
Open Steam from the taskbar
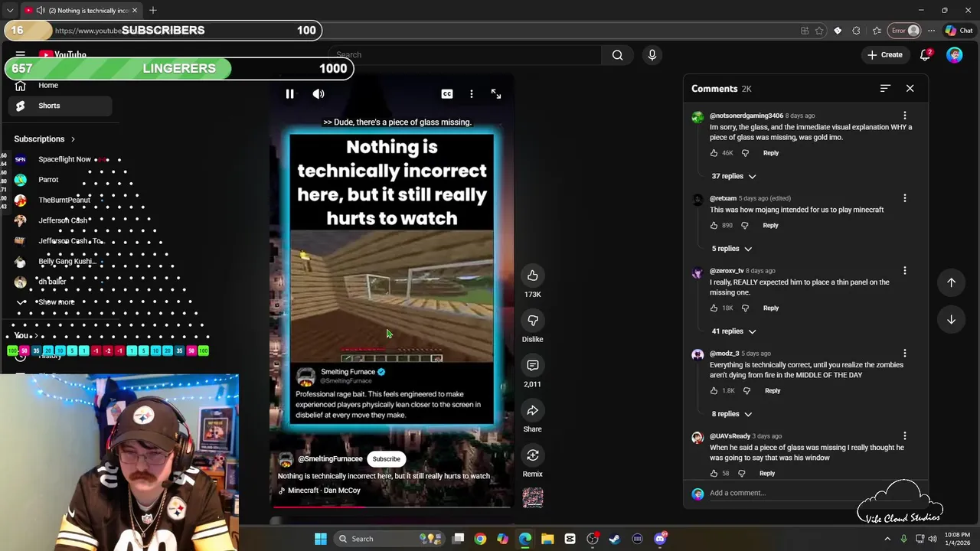[x=615, y=539]
